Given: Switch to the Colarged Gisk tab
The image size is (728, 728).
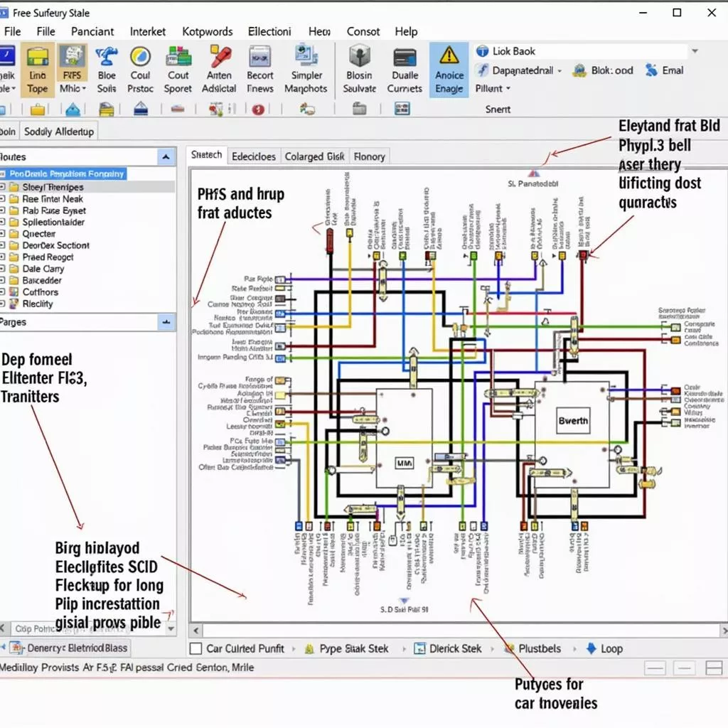Looking at the screenshot, I should [314, 156].
